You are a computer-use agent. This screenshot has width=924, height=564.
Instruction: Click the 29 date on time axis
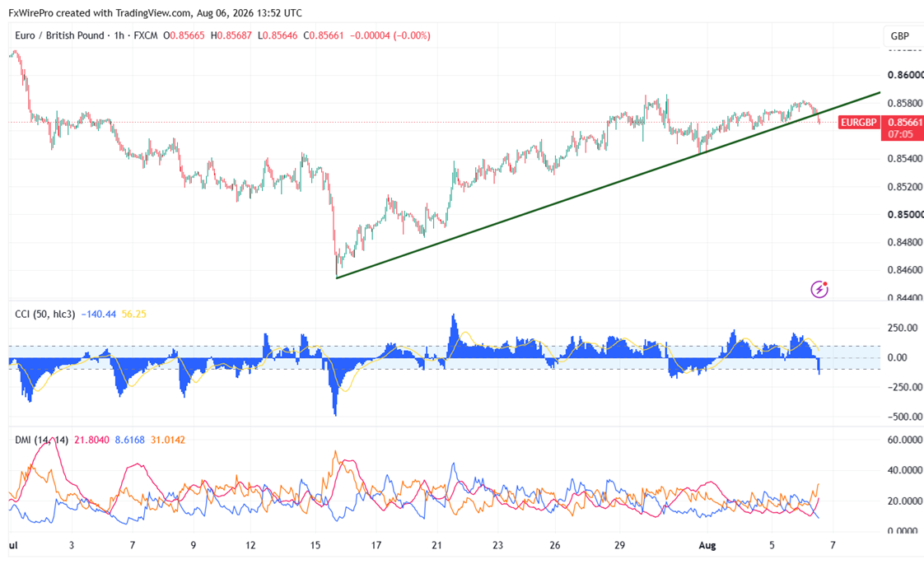tap(618, 545)
